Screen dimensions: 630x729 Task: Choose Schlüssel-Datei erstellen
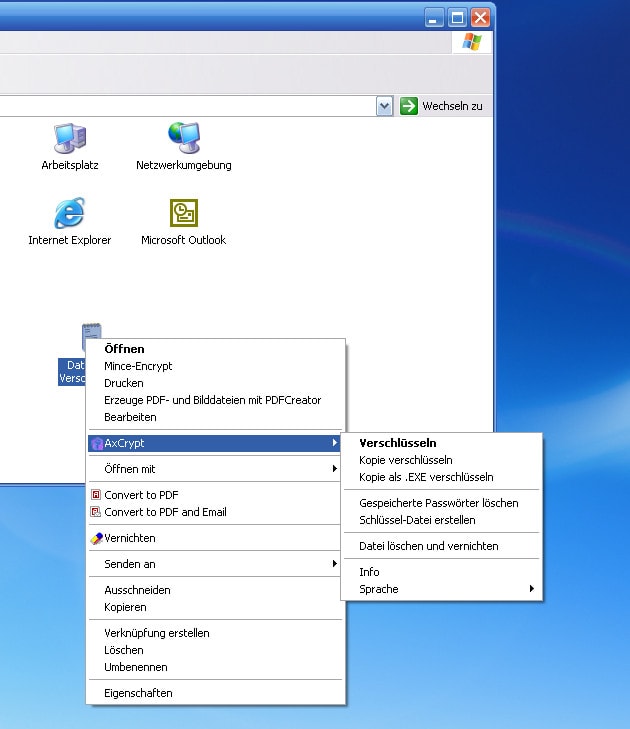click(442, 520)
